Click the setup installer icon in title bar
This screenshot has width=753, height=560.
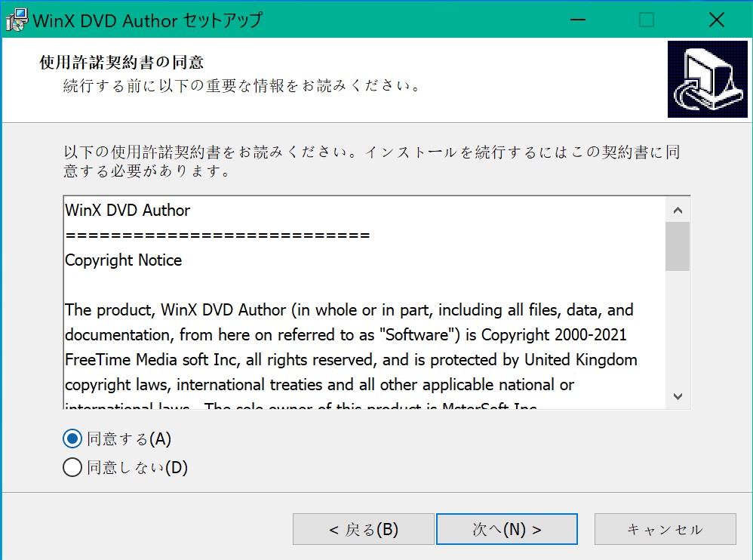(x=17, y=20)
